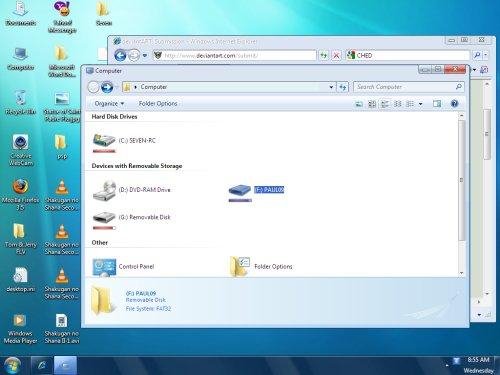Toggle the preview pane icon in Explorer toolbar

click(x=437, y=104)
